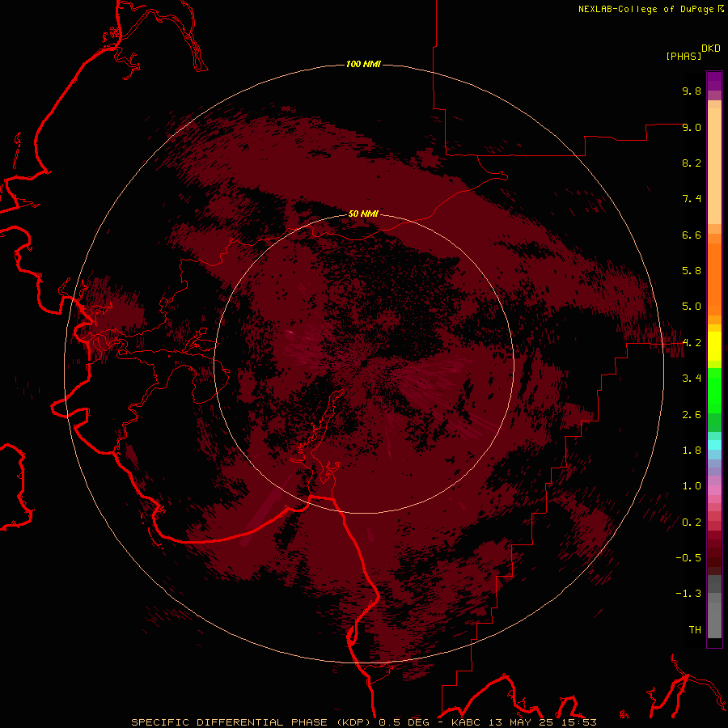Click the radar site center point
728x728 pixels.
364,363
